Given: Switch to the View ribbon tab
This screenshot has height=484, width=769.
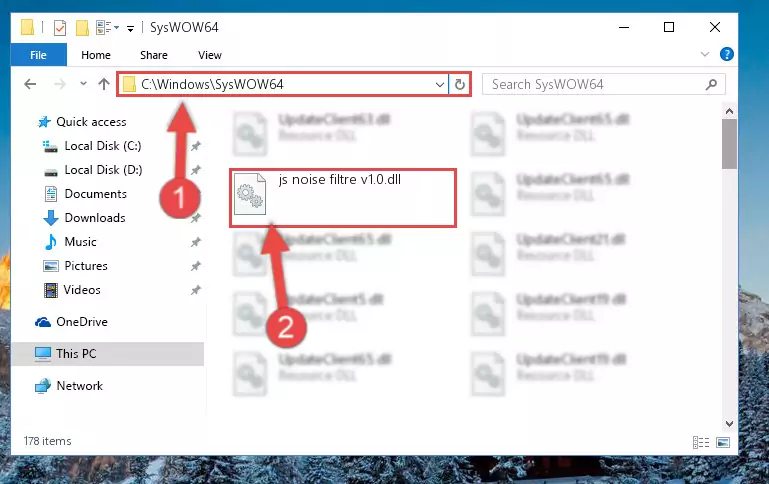Looking at the screenshot, I should click(210, 55).
